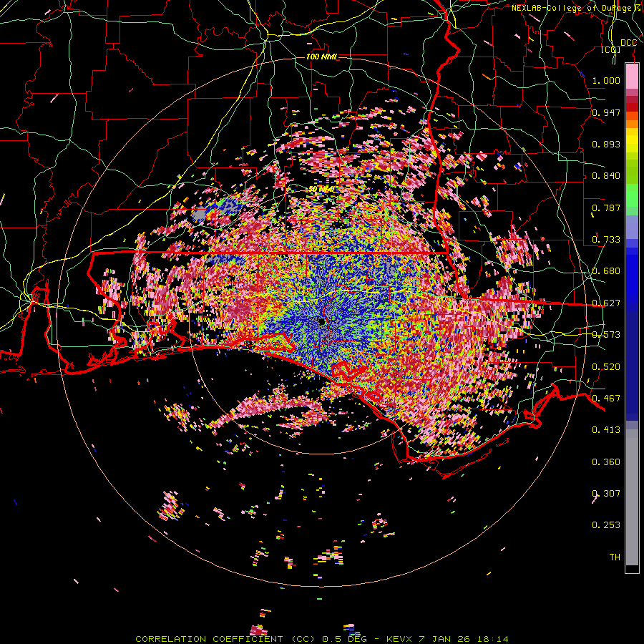Click the 7 JAN 26 date in caption
644x644 pixels.
coord(446,639)
